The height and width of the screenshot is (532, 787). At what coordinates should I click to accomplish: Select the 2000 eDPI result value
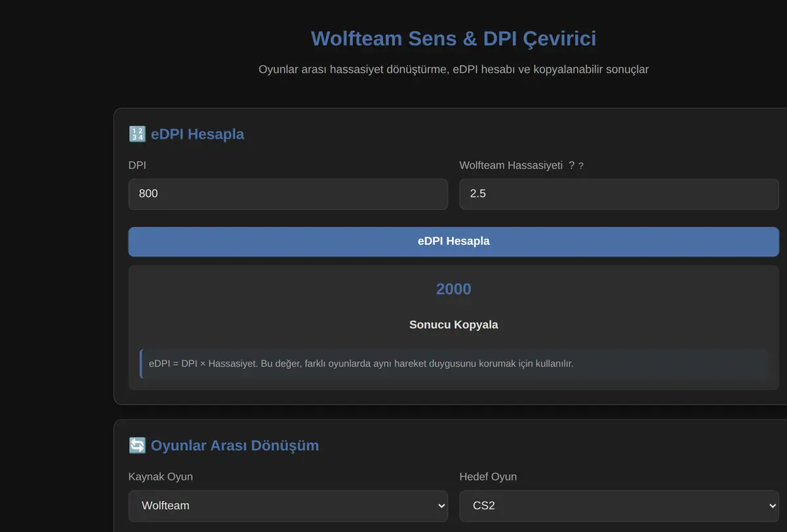click(x=453, y=289)
